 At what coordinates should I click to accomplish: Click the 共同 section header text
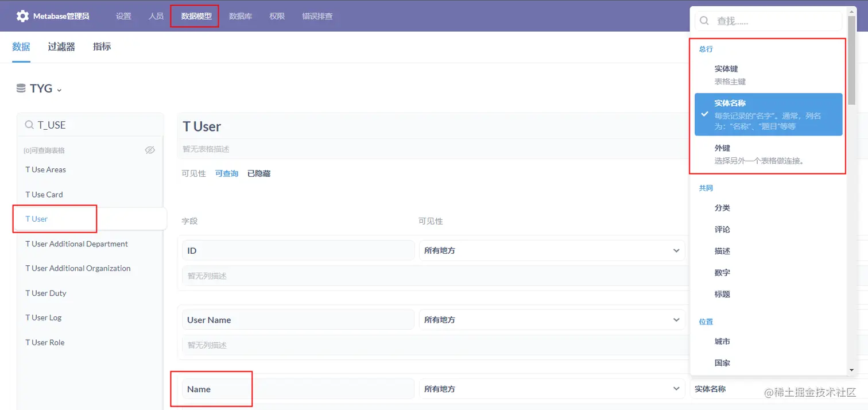coord(706,188)
